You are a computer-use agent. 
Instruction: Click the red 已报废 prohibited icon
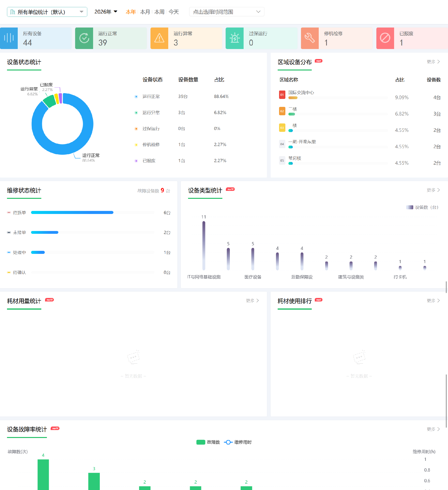(385, 38)
